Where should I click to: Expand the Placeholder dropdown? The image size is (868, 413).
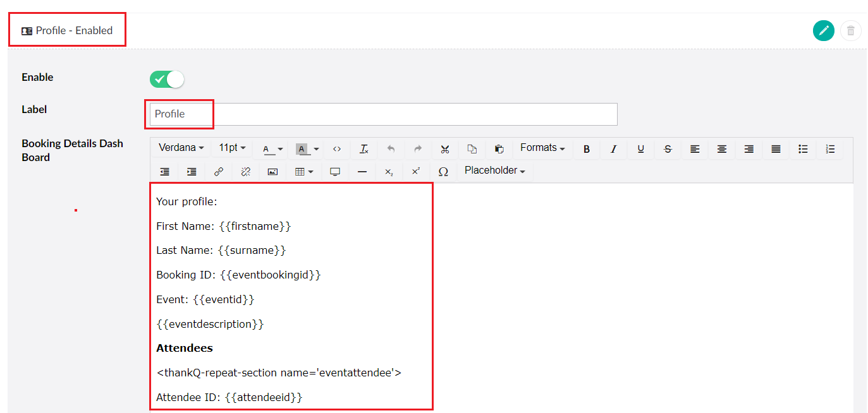[x=494, y=171]
